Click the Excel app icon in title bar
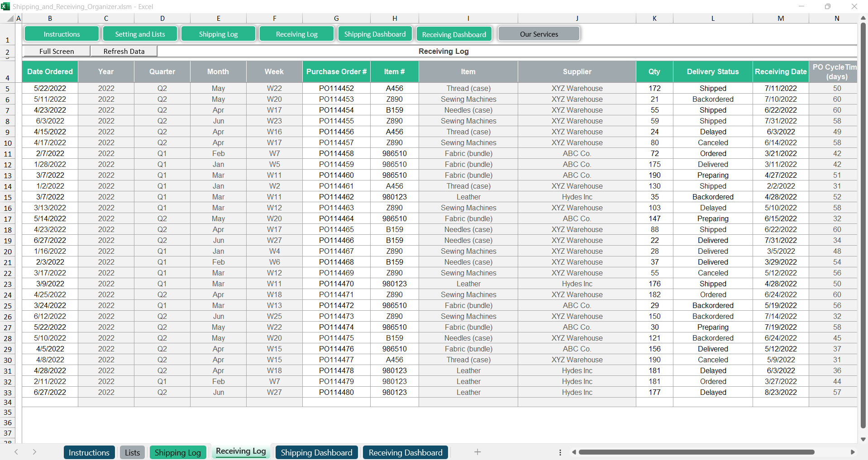Screen dimensions: 868x460 5,6
